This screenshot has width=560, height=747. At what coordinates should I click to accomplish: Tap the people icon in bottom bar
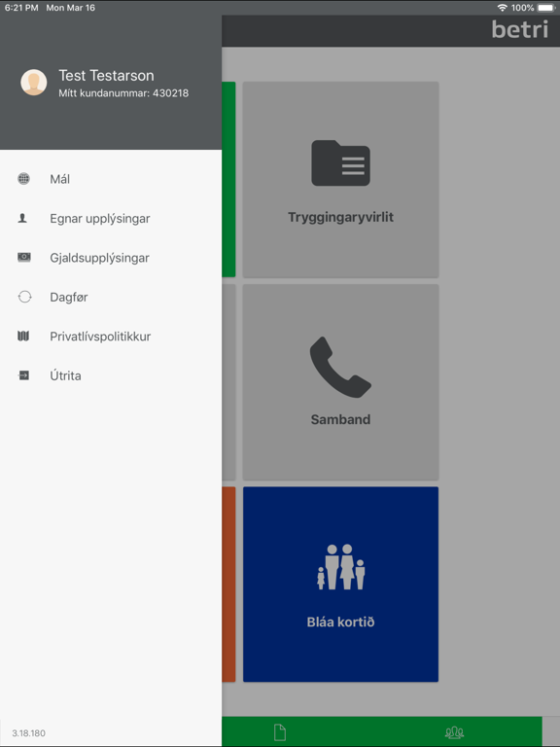tap(454, 732)
